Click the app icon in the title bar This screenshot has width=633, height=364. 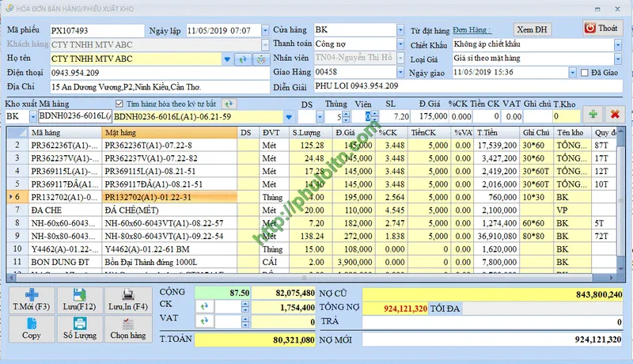(9, 8)
